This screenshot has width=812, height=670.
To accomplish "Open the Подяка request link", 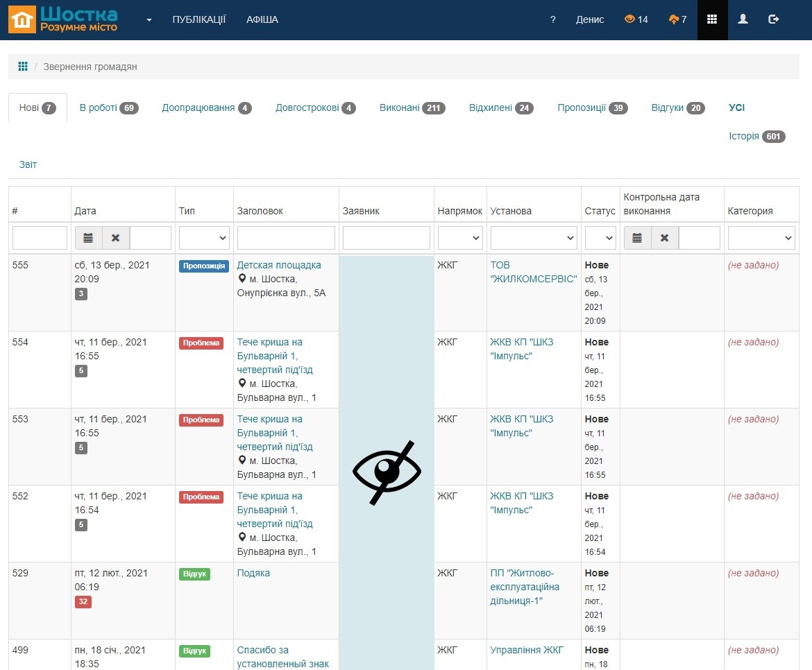I will click(x=253, y=573).
